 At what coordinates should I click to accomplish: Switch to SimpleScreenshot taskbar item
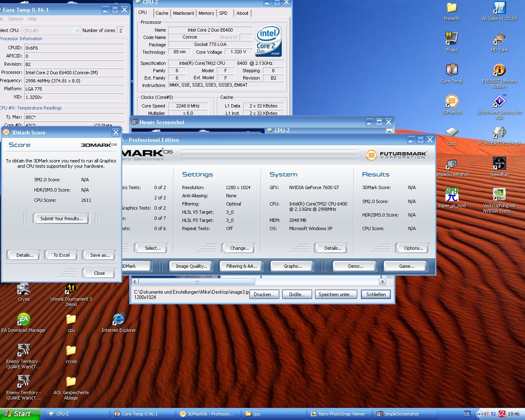pos(405,414)
